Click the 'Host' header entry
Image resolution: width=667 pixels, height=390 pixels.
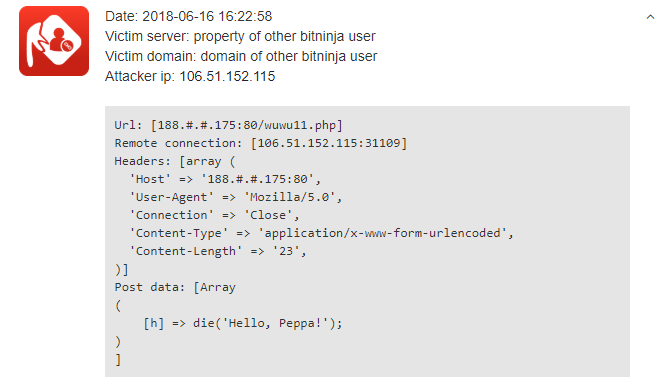click(x=225, y=179)
